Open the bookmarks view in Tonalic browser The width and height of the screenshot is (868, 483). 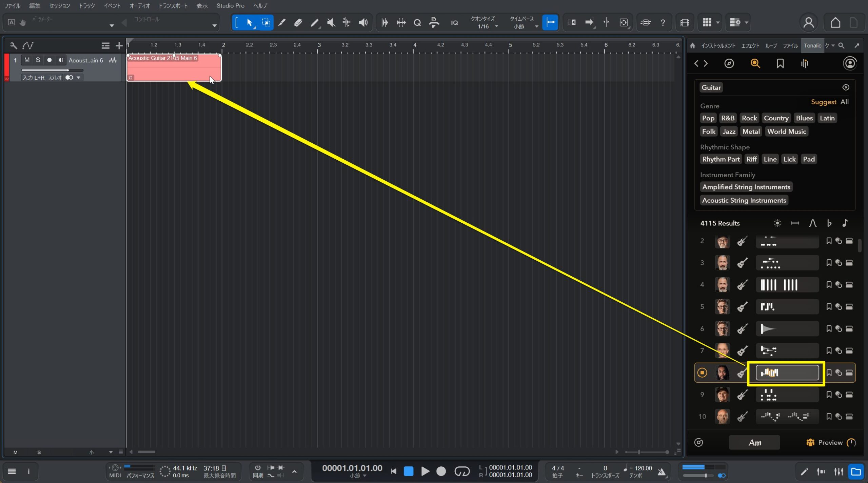point(780,63)
